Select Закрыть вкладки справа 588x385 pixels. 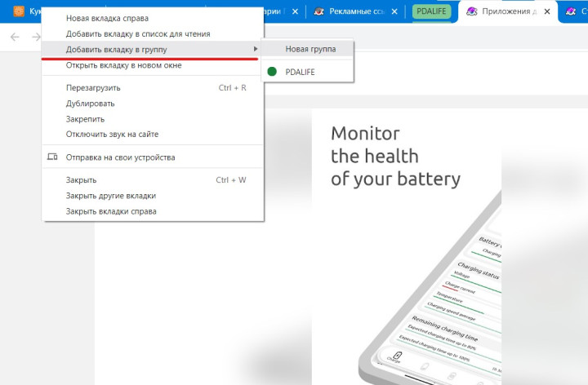pos(111,211)
